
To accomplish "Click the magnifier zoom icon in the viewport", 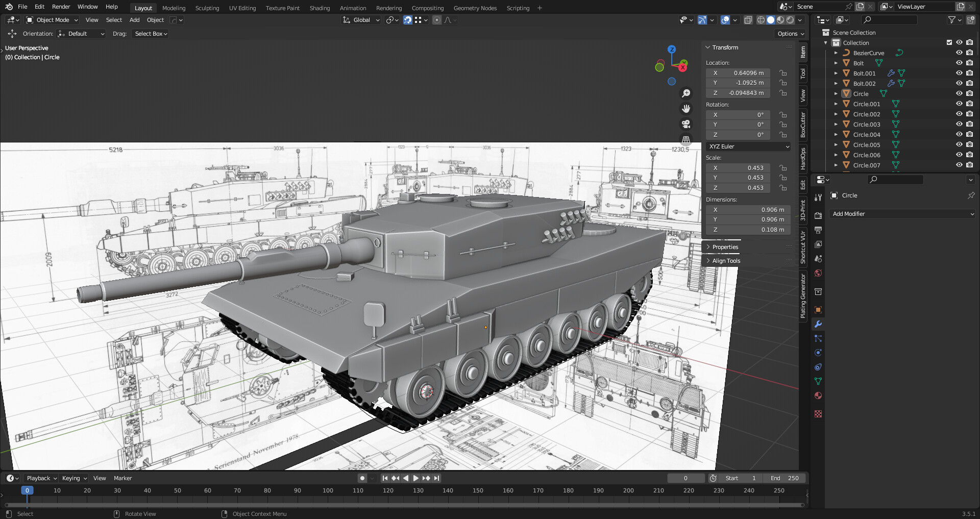I will tap(686, 93).
